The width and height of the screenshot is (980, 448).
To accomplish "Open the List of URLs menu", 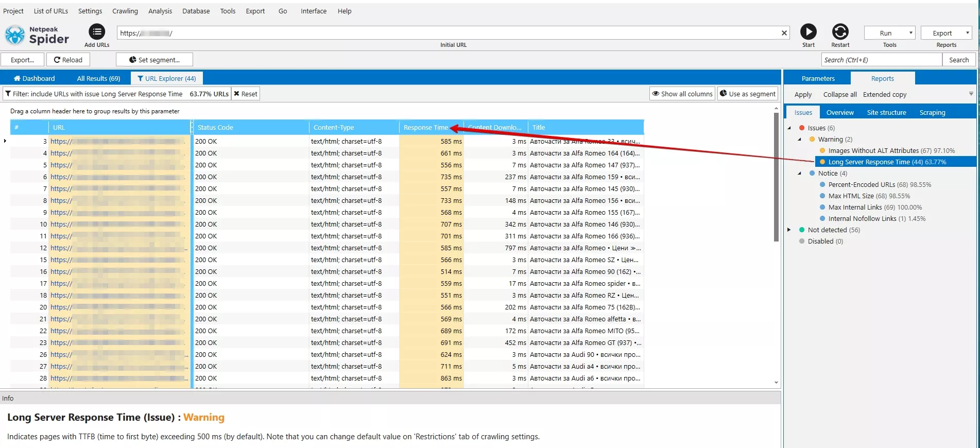I will [x=51, y=11].
